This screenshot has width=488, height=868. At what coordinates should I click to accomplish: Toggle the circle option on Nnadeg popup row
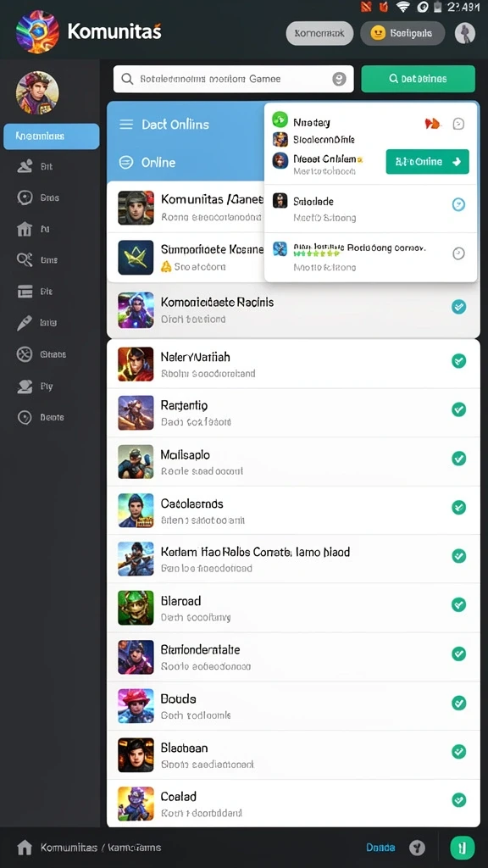click(458, 124)
